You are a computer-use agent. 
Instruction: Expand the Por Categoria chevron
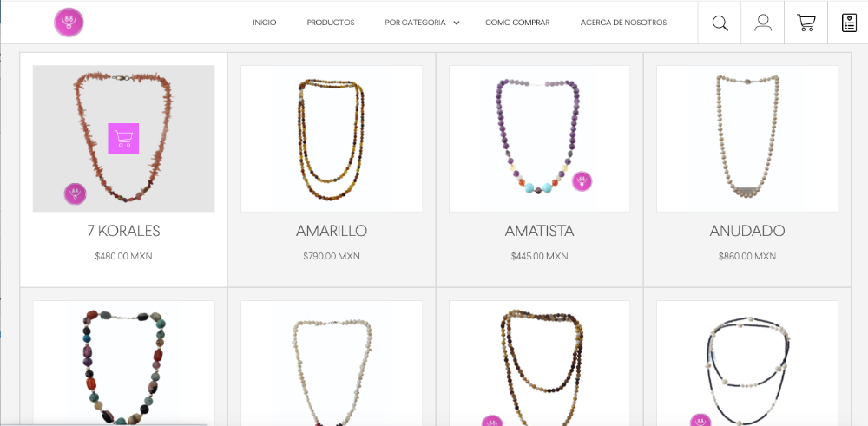tap(457, 23)
